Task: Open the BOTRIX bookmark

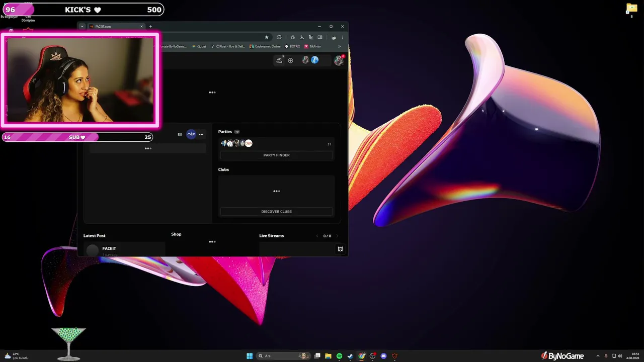Action: click(x=292, y=46)
